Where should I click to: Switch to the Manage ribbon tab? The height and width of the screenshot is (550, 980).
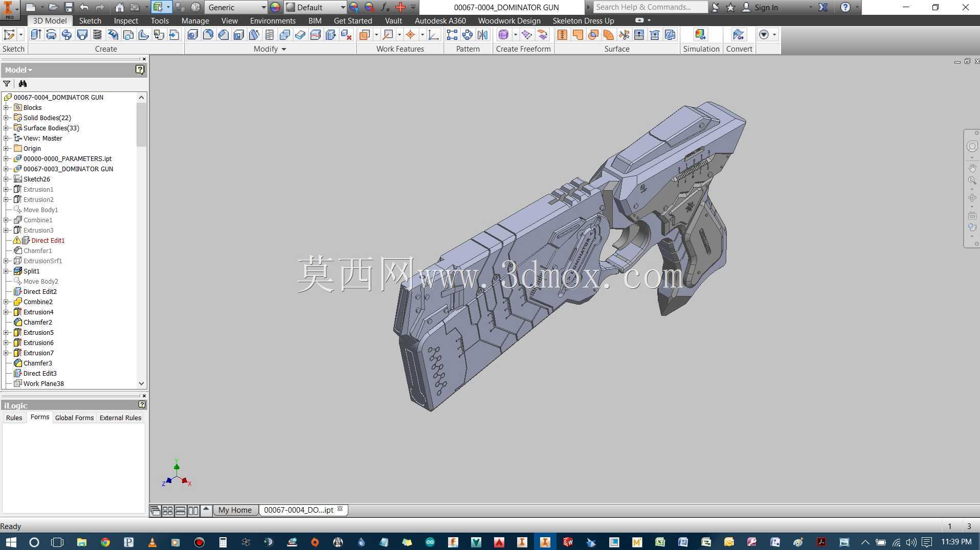click(195, 20)
